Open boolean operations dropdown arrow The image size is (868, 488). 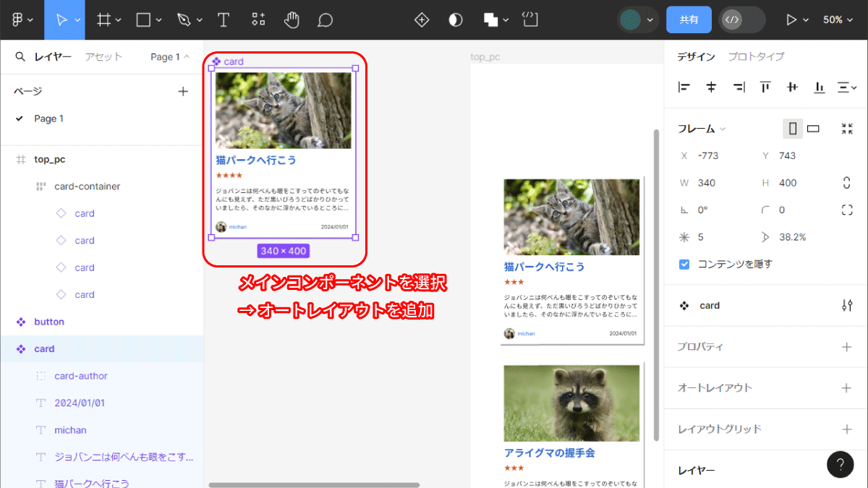click(x=506, y=20)
